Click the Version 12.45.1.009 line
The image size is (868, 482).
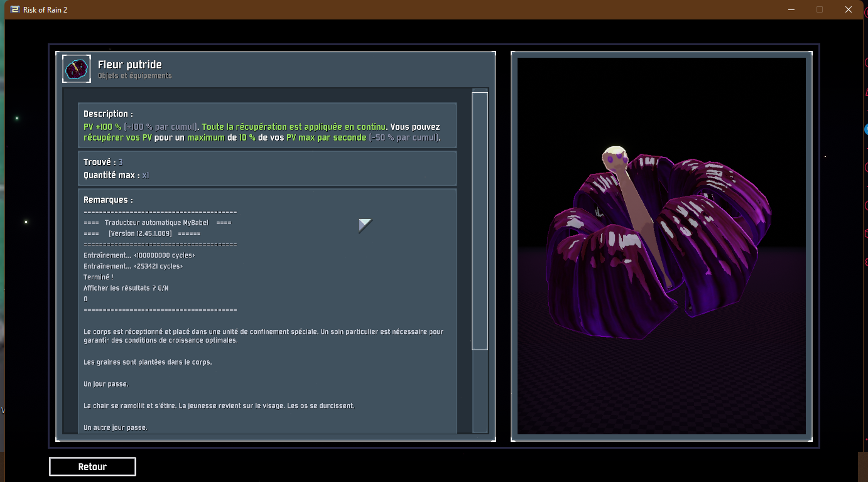[140, 233]
